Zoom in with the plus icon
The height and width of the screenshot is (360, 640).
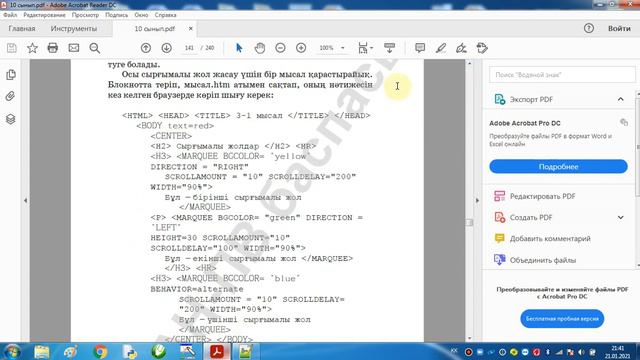[301, 48]
